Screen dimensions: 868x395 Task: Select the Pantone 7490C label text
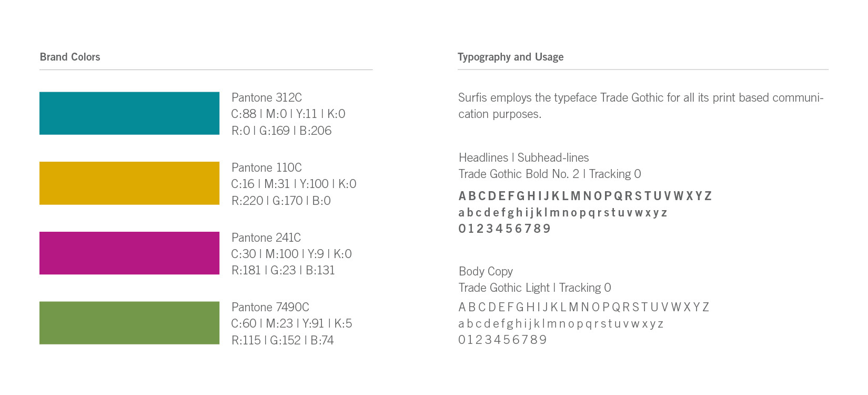click(x=270, y=307)
